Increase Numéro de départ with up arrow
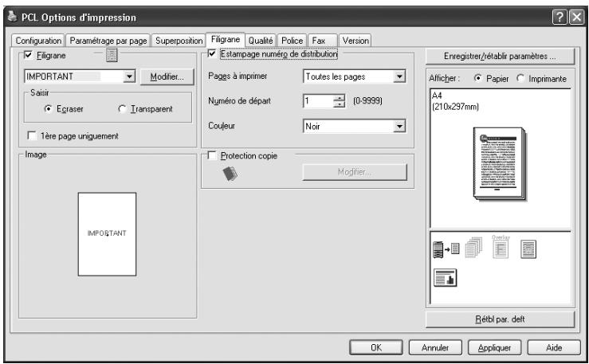 pyautogui.click(x=339, y=97)
